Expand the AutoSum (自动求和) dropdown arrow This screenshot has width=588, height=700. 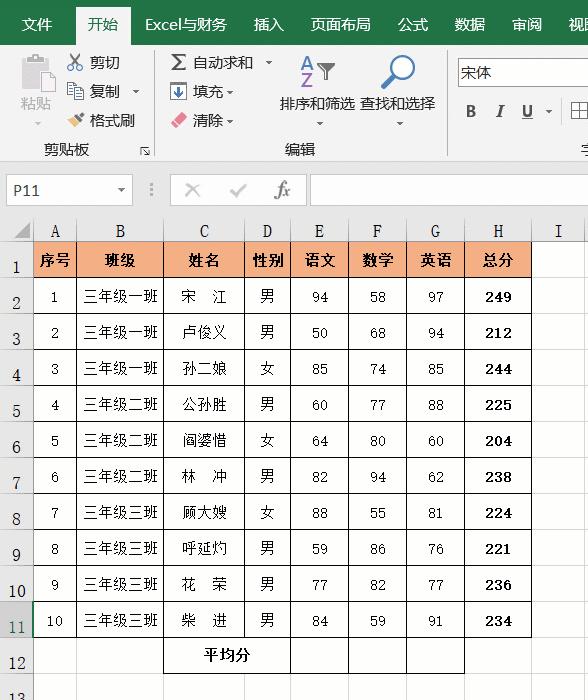269,62
